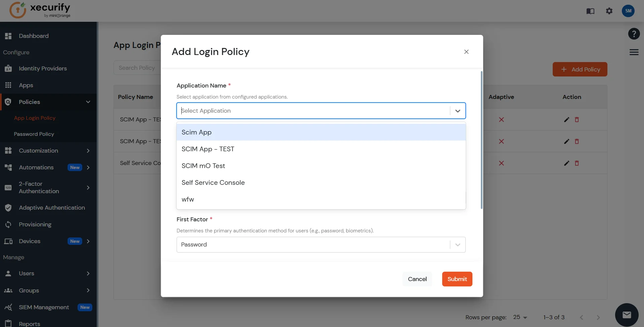
Task: Select SCIM App - TEST option
Action: [321, 149]
